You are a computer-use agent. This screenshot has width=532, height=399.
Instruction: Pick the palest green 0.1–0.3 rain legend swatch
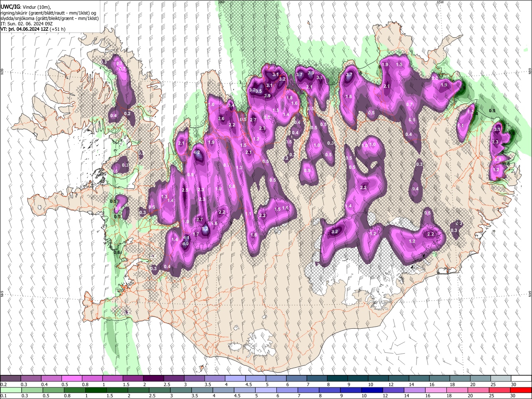(x=11, y=390)
